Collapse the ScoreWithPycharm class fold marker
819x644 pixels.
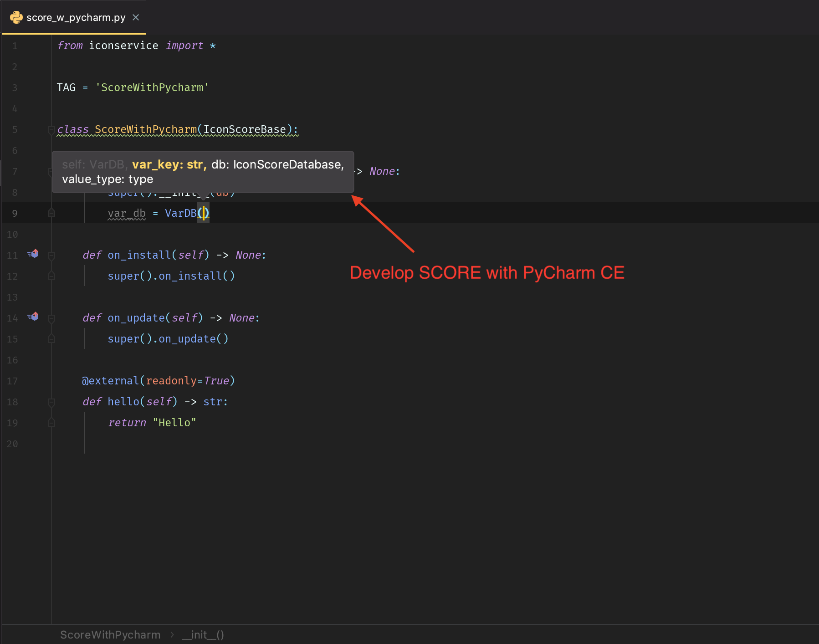(x=51, y=131)
